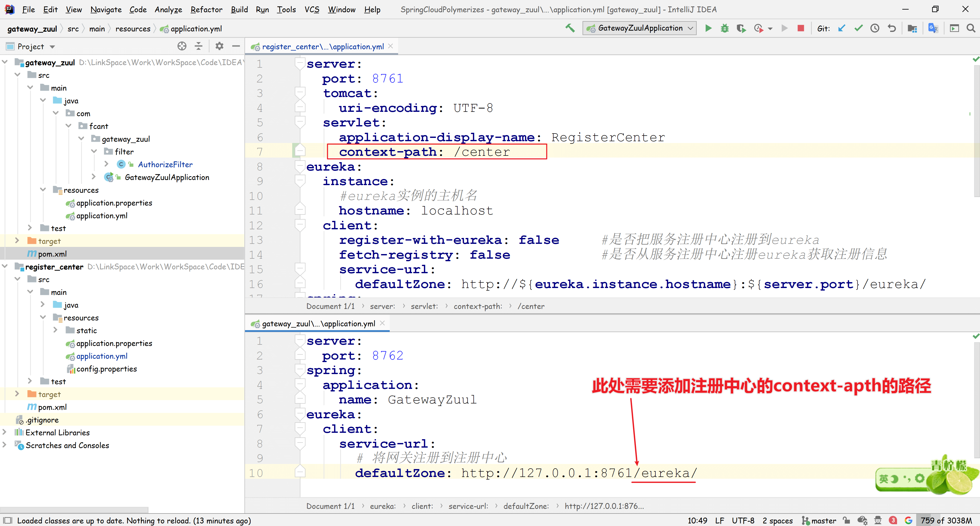
Task: Open AuthorizeFilter class in project tree
Action: 165,164
